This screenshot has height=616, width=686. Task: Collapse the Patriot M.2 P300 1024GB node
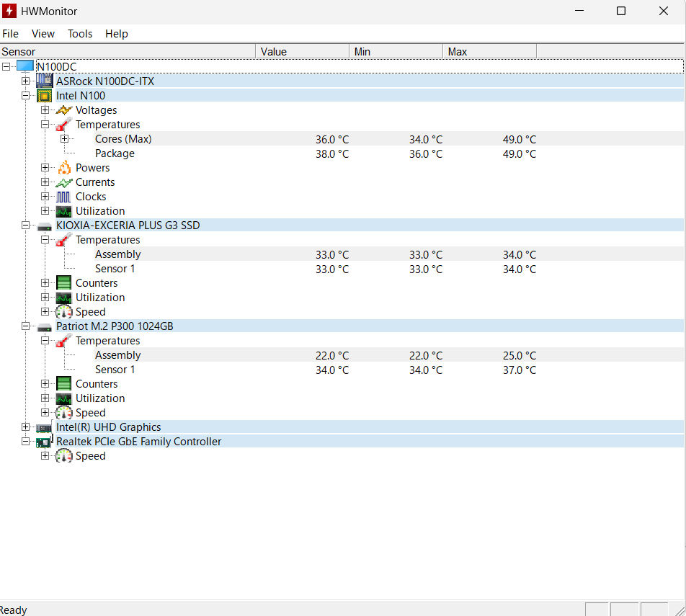[26, 326]
